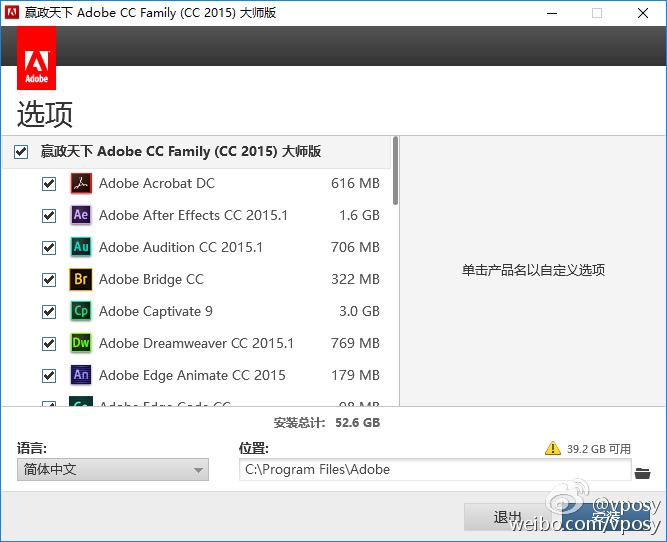This screenshot has height=542, width=667.
Task: Uncheck the master CC Family checkbox
Action: click(21, 151)
